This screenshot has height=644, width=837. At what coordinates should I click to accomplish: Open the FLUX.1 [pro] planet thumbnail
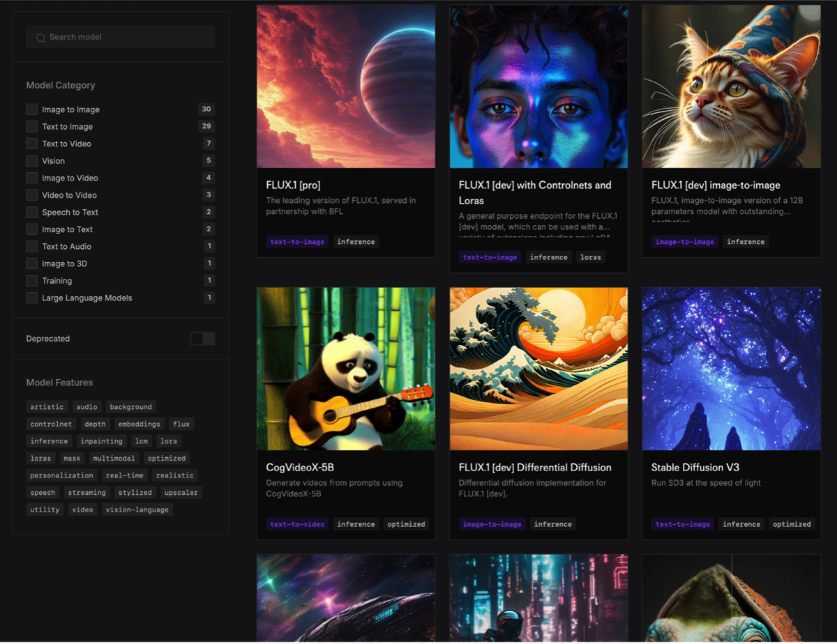tap(346, 86)
